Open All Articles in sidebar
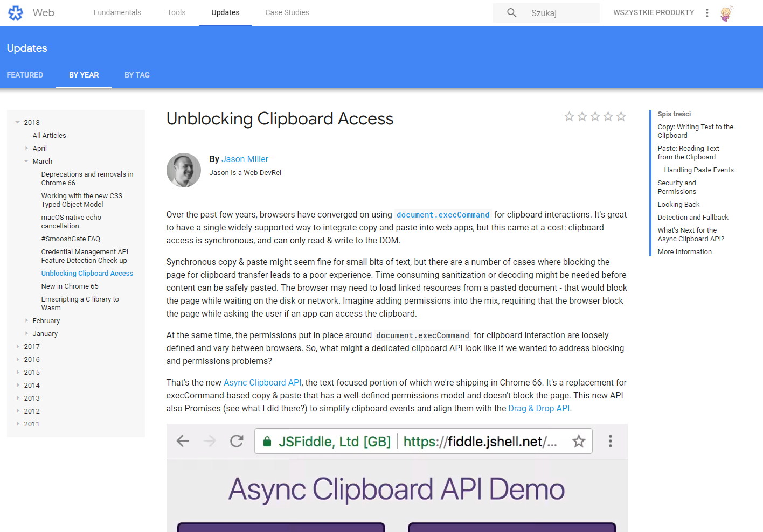This screenshot has height=532, width=763. tap(50, 135)
